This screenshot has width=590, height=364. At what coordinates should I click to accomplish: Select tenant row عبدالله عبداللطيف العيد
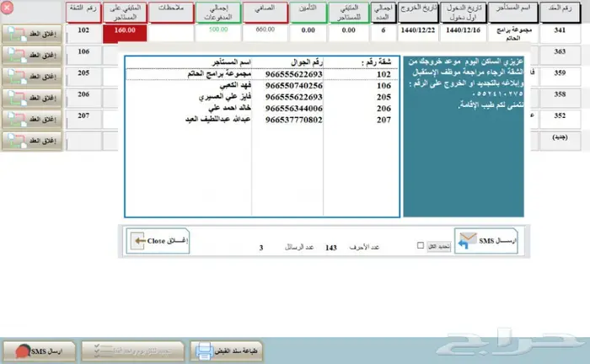pyautogui.click(x=262, y=120)
